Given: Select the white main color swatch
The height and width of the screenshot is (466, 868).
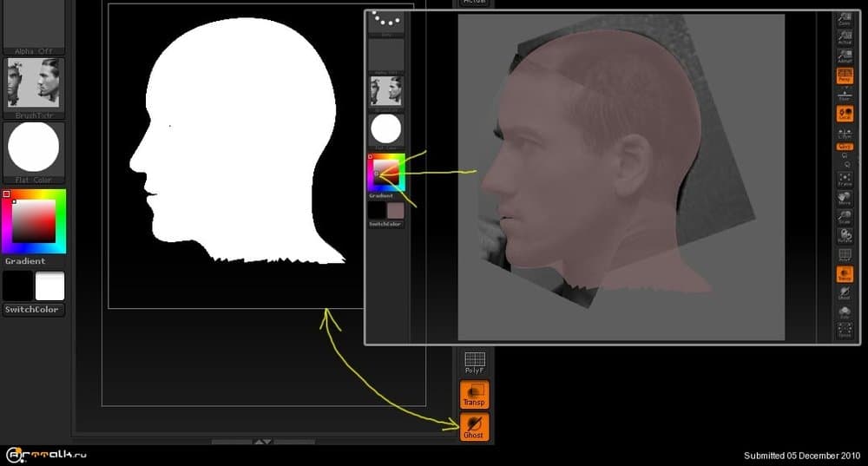Looking at the screenshot, I should click(49, 286).
